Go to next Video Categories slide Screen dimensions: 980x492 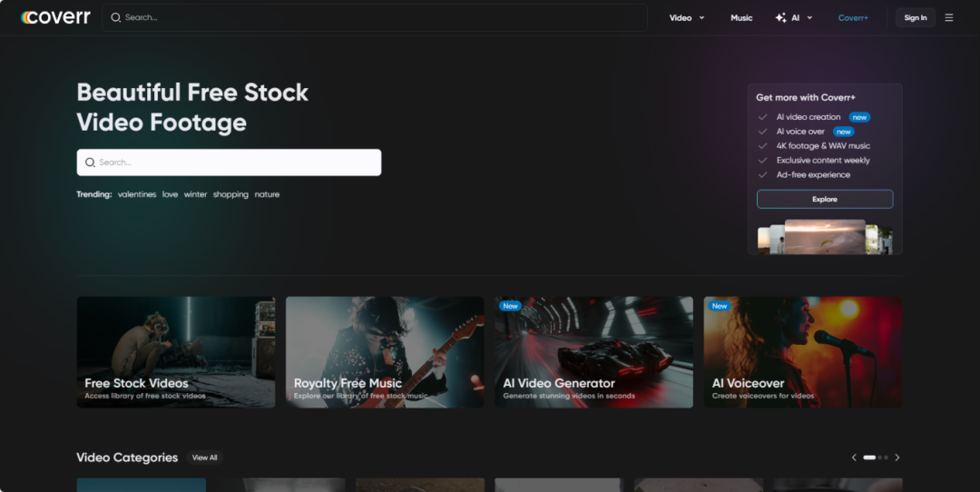click(x=897, y=458)
